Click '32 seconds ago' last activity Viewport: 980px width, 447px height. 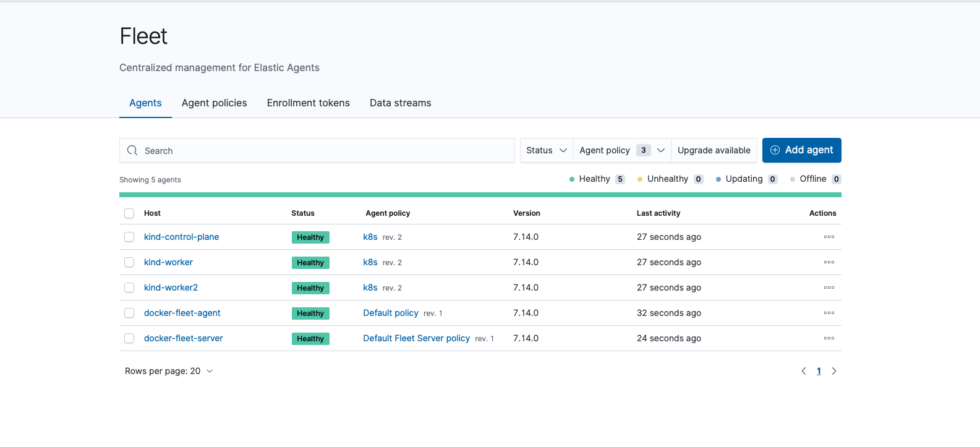669,313
